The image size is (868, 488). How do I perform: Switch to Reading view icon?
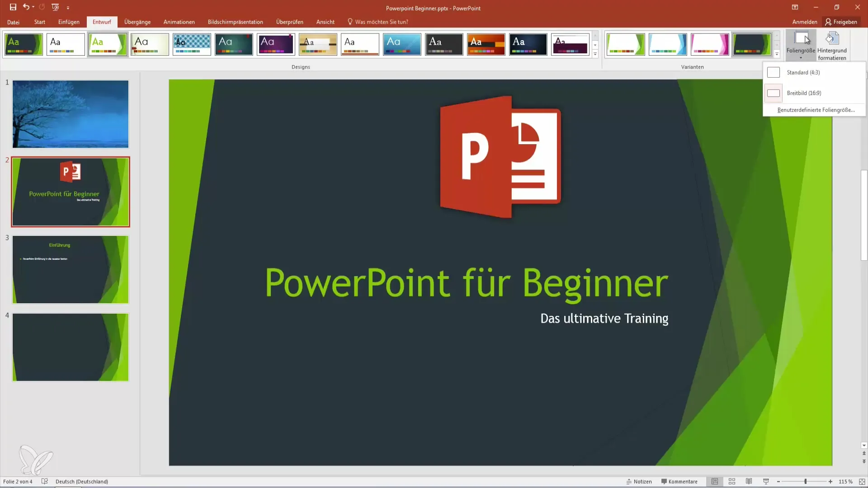click(749, 482)
